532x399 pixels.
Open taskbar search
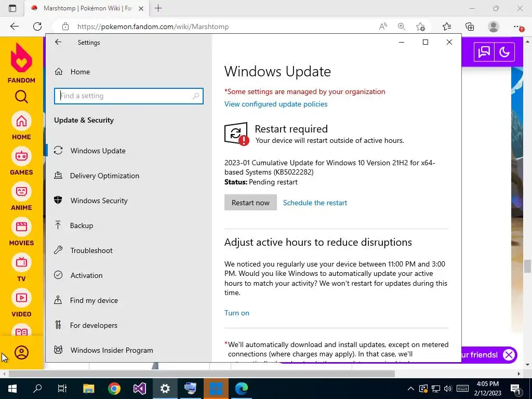37,389
